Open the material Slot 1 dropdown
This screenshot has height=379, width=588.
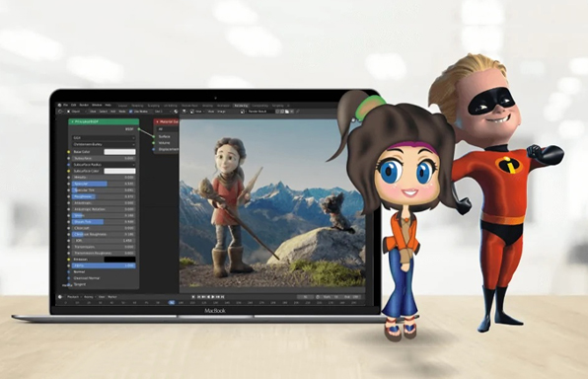tap(163, 112)
